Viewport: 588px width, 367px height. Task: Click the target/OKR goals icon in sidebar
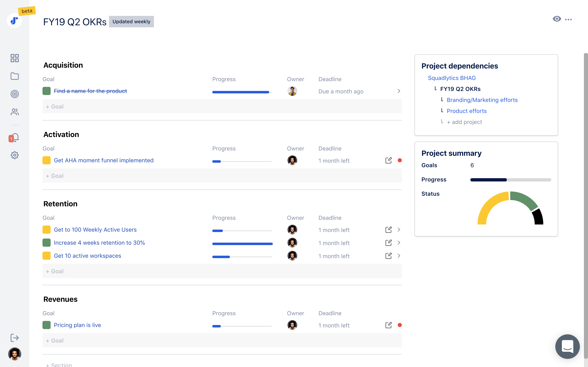tap(15, 94)
